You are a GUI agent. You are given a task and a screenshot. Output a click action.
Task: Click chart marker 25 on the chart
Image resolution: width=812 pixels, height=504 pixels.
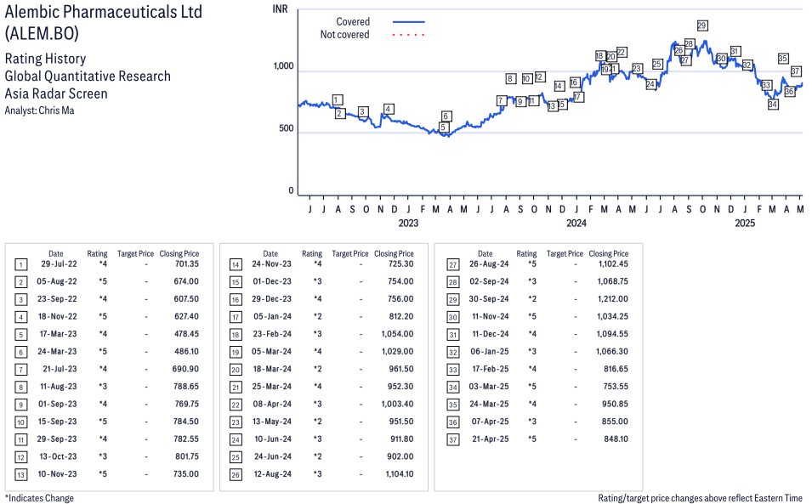coord(657,64)
